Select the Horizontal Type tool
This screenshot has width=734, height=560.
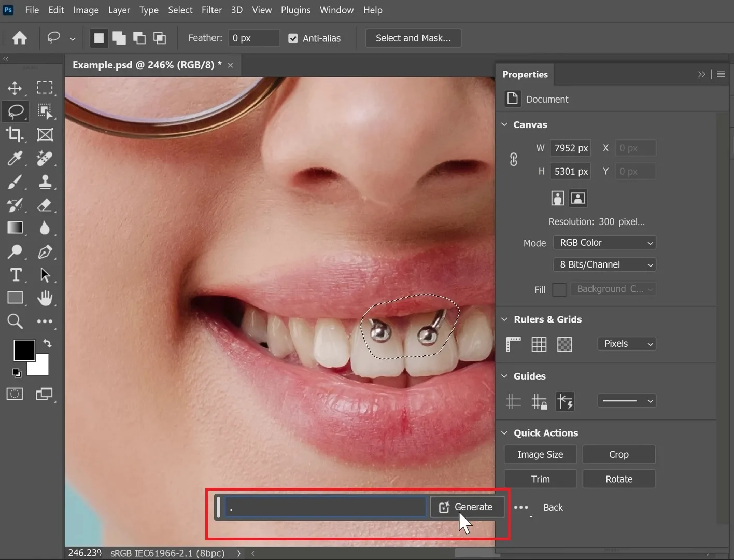coord(15,275)
